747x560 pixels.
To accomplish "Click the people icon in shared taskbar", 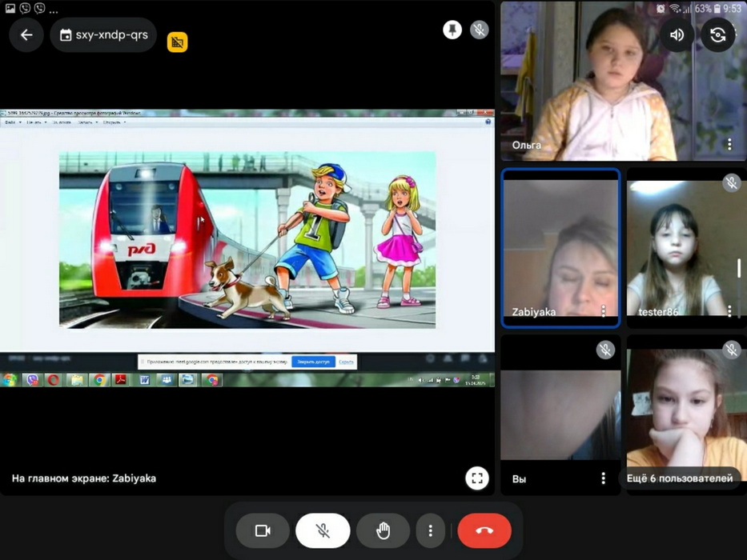I will [167, 380].
